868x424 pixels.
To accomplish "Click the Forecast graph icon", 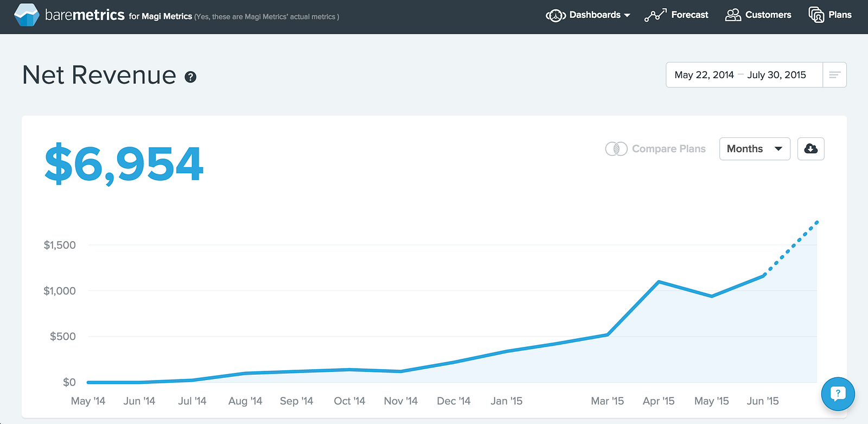I will pyautogui.click(x=655, y=15).
